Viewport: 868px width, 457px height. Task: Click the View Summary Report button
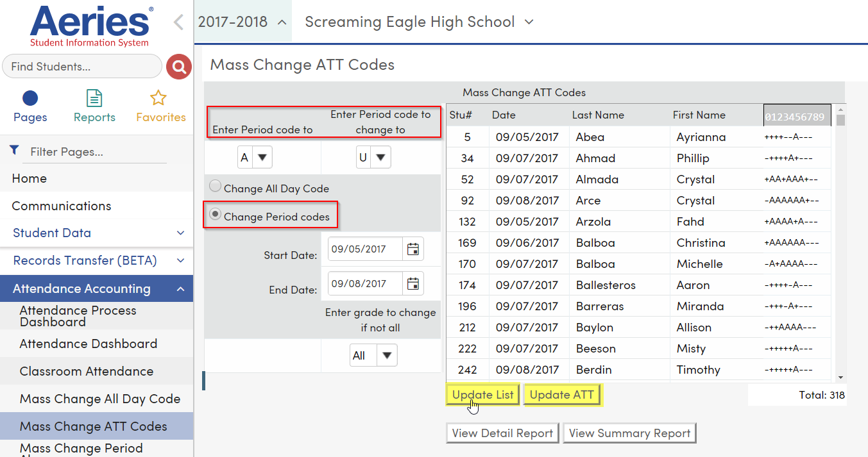point(629,433)
